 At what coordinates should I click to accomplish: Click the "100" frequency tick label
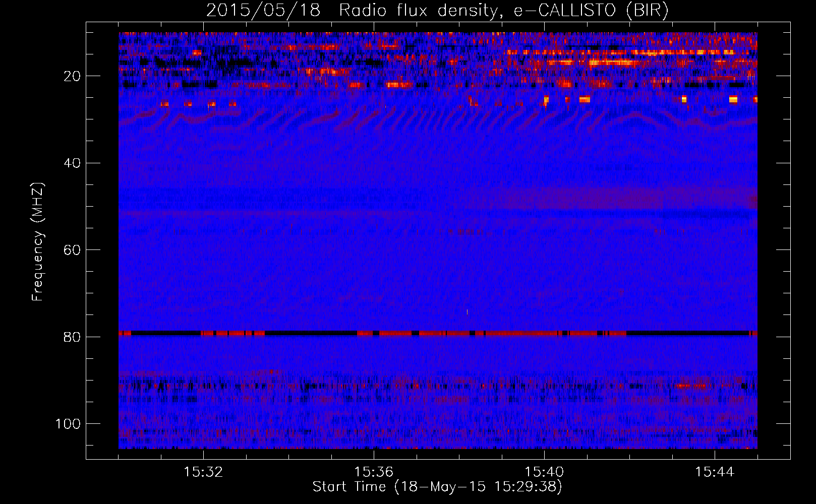(68, 424)
